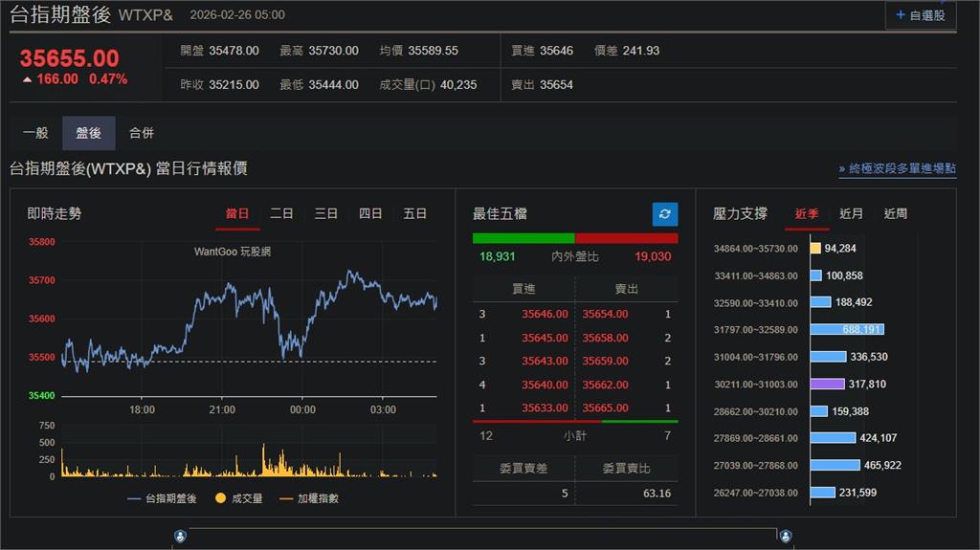Toggle the 成交量 yellow legend marker
Screen dimensions: 980x550
click(x=220, y=498)
